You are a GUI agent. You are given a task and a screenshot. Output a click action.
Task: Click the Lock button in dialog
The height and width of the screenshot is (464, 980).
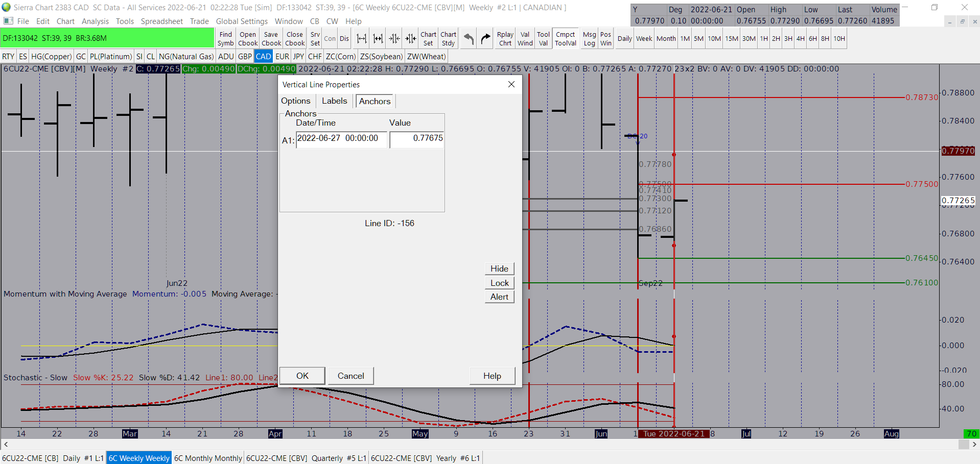pyautogui.click(x=499, y=283)
